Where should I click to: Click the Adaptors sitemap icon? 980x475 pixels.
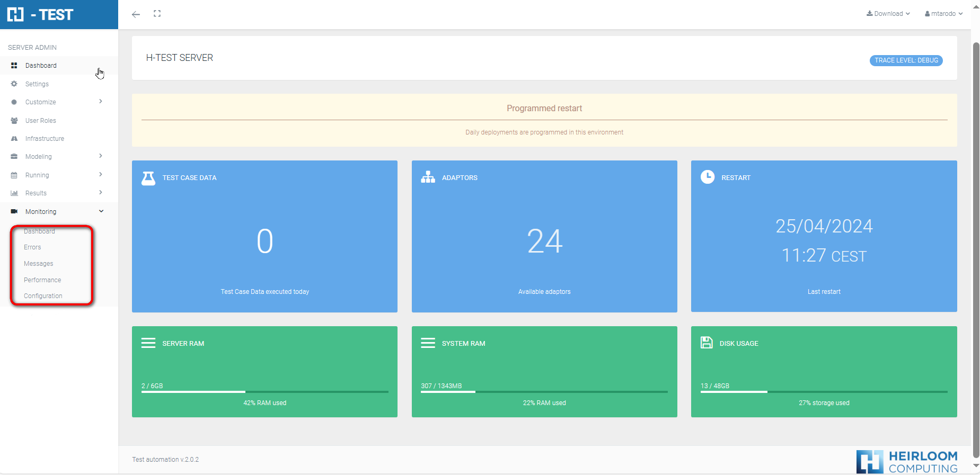click(428, 177)
